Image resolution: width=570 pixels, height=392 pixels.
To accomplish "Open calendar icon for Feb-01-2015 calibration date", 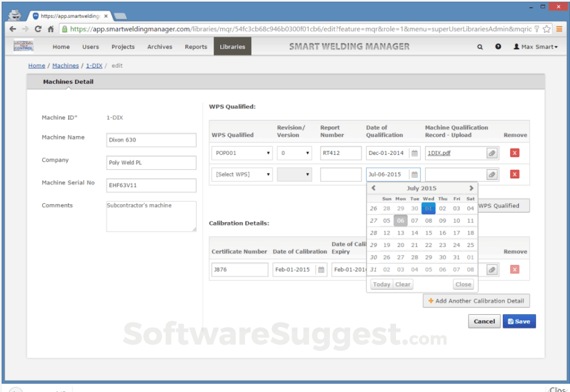I will [x=321, y=270].
